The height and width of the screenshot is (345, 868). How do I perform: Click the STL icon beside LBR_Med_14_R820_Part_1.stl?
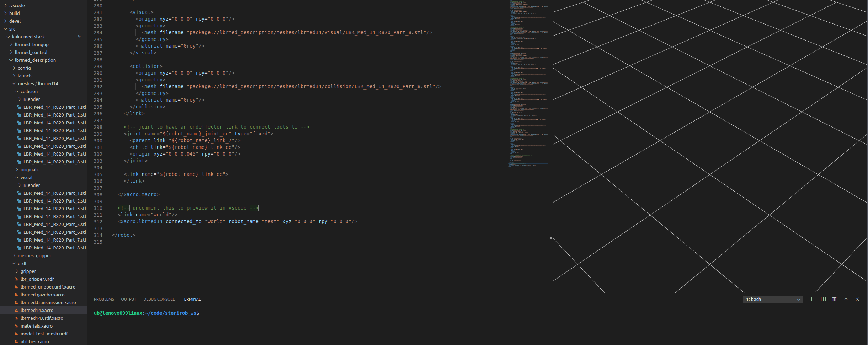click(x=19, y=107)
